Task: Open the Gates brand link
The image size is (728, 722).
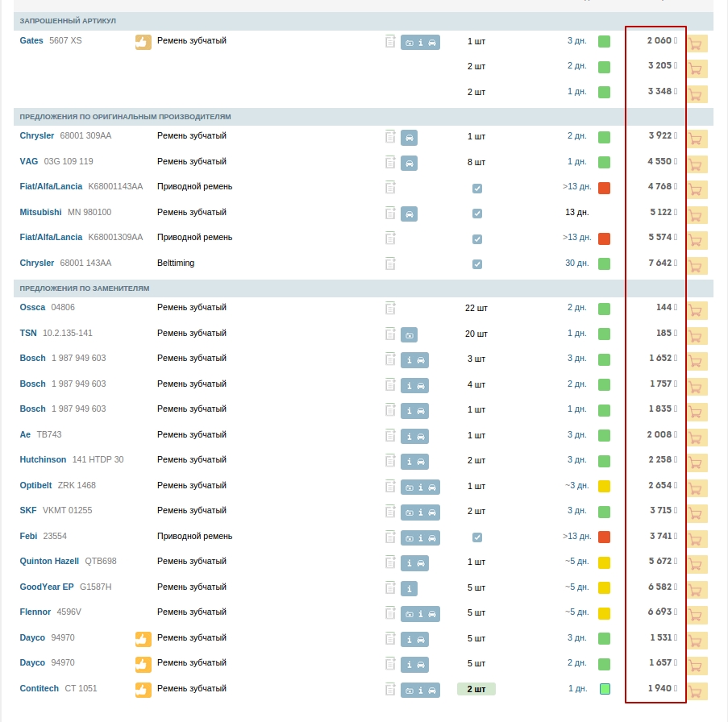Action: [31, 40]
